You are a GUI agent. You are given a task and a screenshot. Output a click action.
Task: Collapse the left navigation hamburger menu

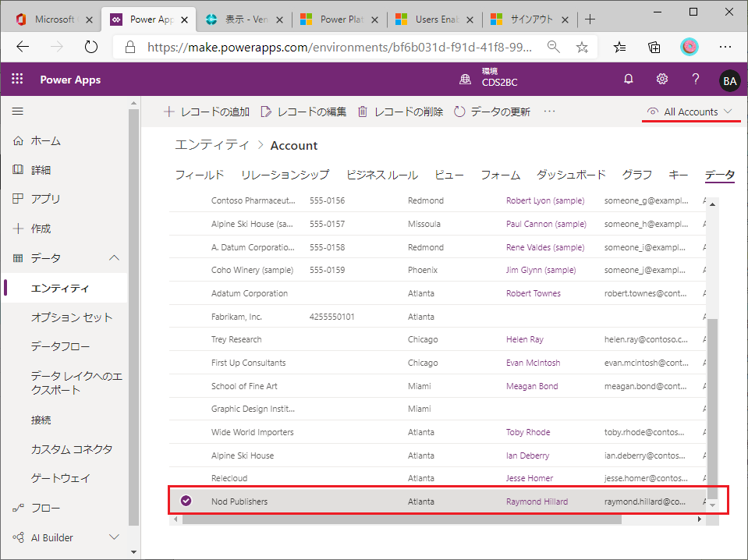(x=18, y=111)
